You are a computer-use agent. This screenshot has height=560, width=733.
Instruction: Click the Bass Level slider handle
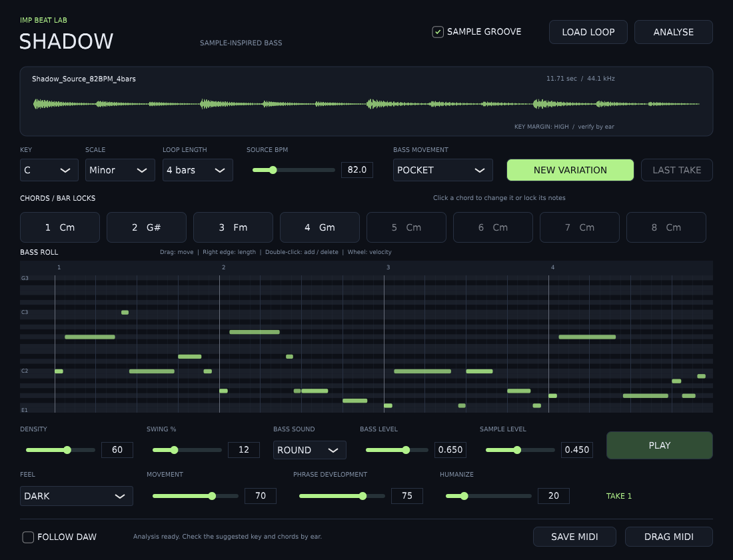point(406,450)
